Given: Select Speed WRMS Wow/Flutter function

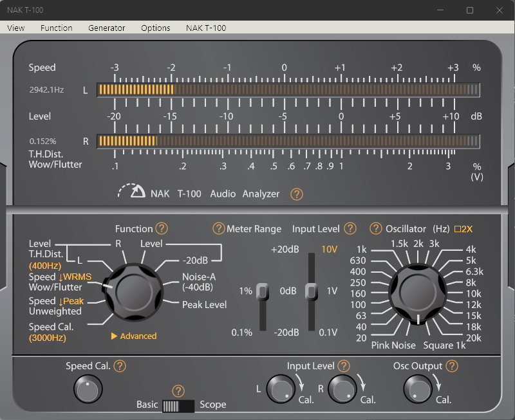Looking at the screenshot, I should click(60, 282).
